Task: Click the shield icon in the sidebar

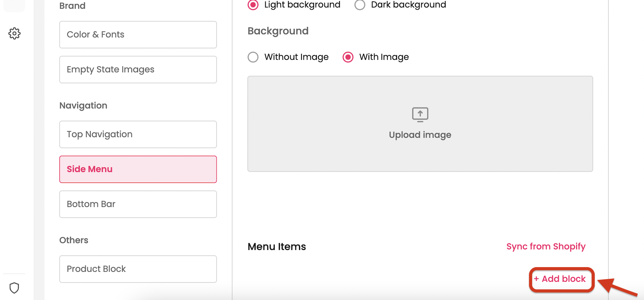Action: click(14, 288)
